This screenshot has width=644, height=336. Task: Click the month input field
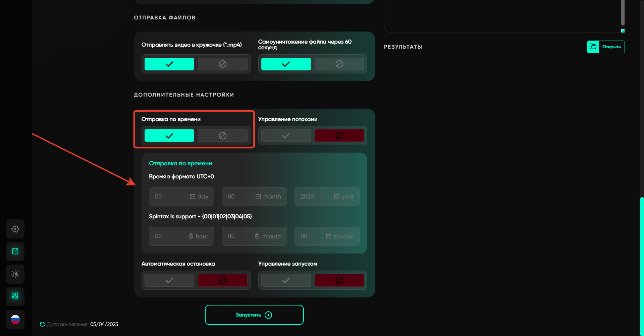pos(254,197)
